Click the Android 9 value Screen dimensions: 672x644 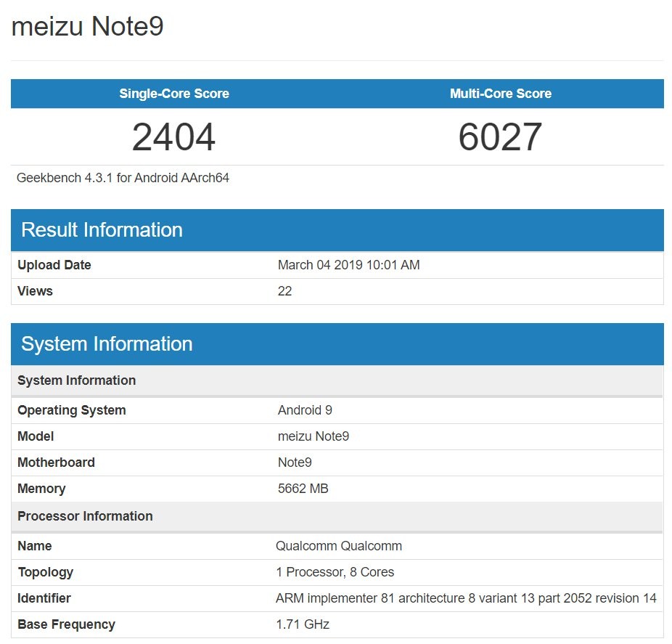click(x=305, y=410)
